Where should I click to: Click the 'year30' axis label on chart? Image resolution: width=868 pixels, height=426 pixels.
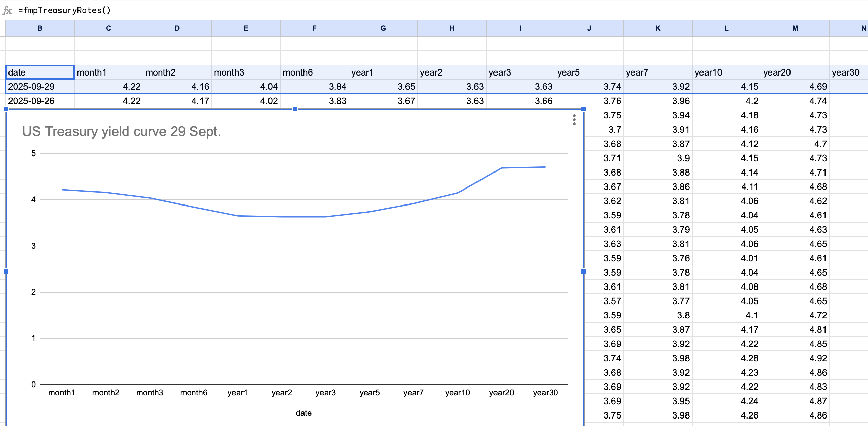[545, 393]
